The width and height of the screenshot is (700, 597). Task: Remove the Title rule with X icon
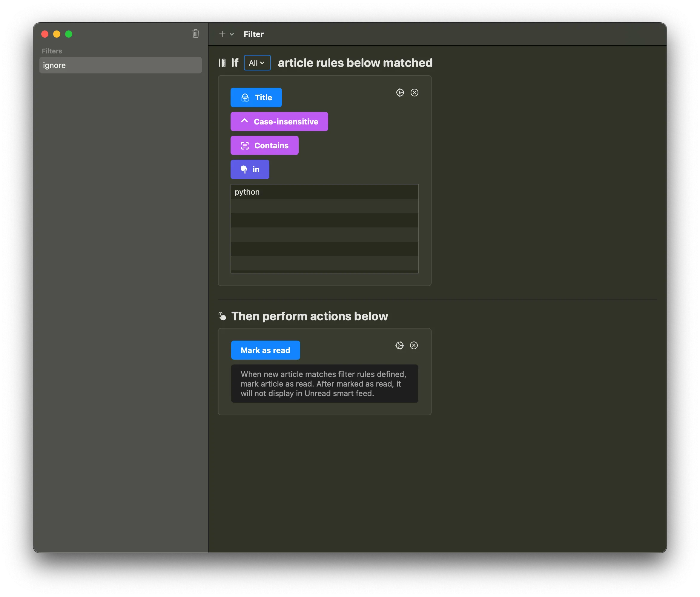415,93
